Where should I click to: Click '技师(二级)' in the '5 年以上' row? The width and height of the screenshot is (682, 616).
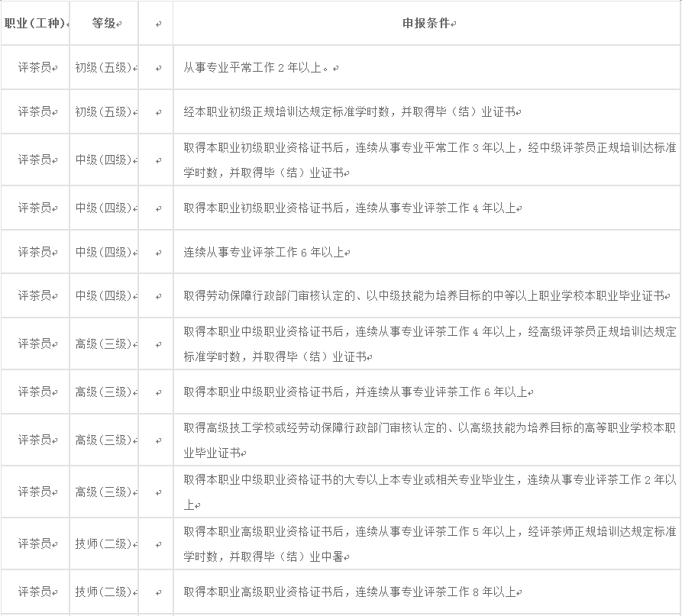point(104,543)
